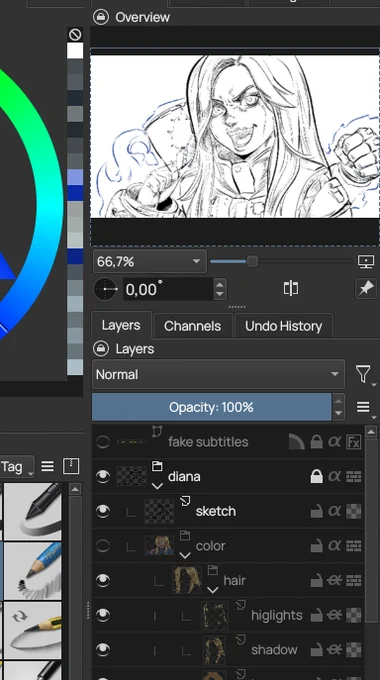Screen dimensions: 380x680
Task: Collapse the hair group
Action: click(x=213, y=590)
